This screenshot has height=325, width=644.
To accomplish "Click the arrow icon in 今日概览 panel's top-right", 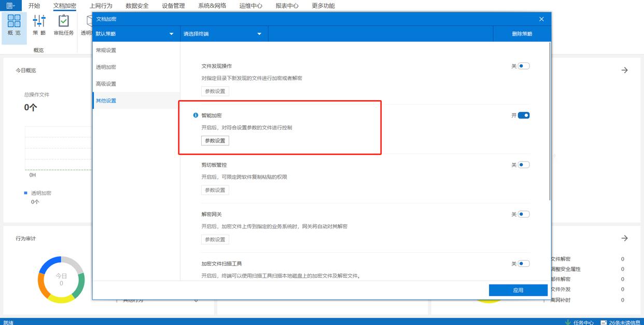I will point(624,70).
